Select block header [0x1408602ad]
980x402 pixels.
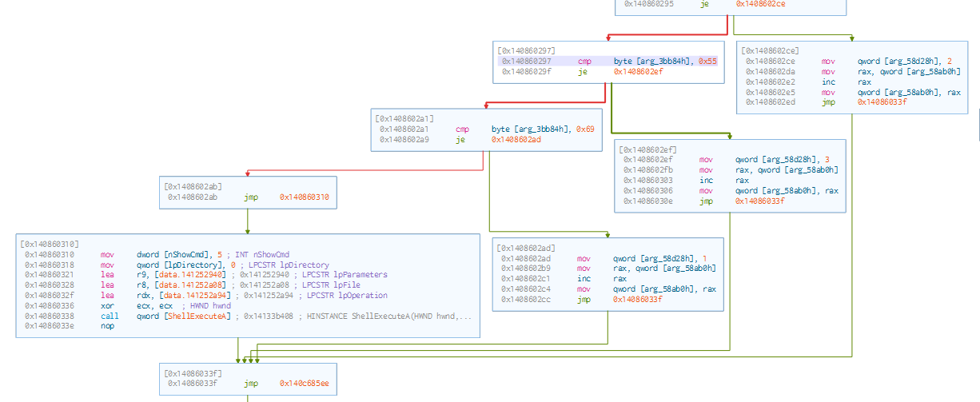point(526,248)
